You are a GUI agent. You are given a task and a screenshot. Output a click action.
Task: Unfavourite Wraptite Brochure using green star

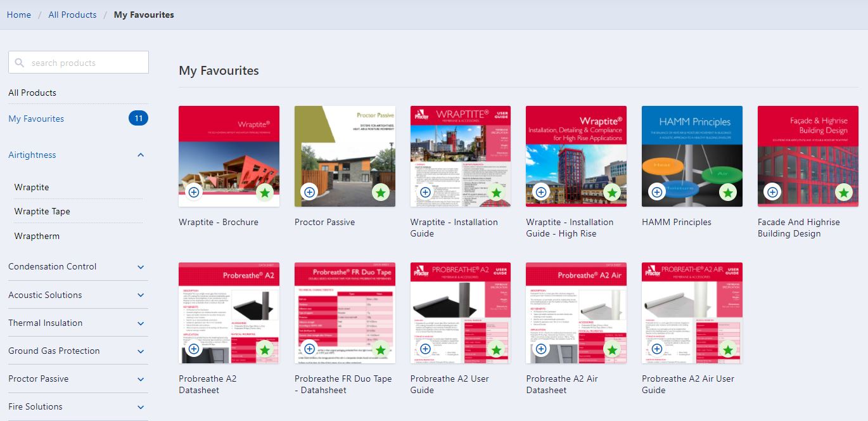[265, 193]
